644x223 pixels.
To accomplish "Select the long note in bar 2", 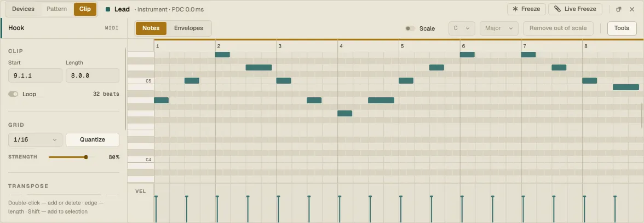I will pyautogui.click(x=258, y=68).
